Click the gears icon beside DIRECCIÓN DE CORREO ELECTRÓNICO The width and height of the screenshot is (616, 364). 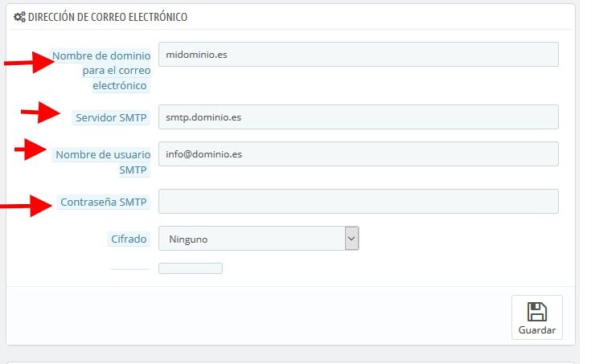coord(19,17)
